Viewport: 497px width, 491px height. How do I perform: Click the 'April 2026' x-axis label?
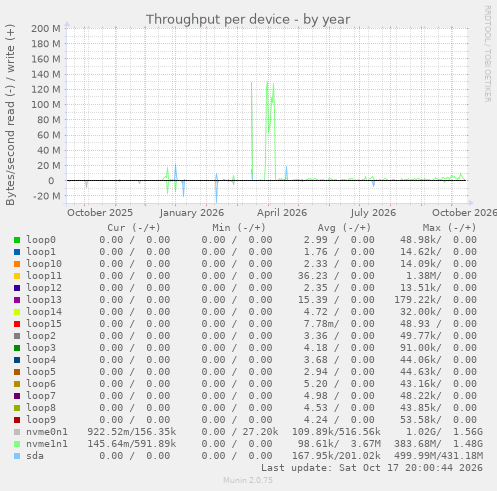coord(282,213)
